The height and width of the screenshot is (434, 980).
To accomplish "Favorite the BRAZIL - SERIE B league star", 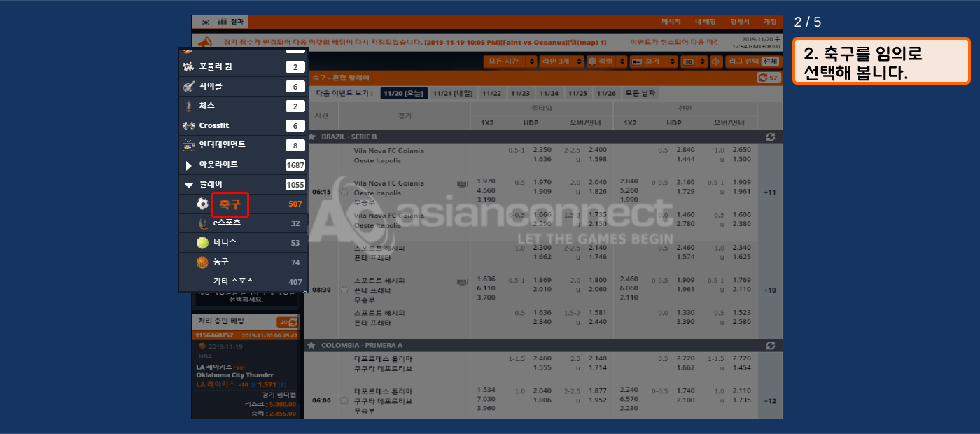I will point(311,137).
